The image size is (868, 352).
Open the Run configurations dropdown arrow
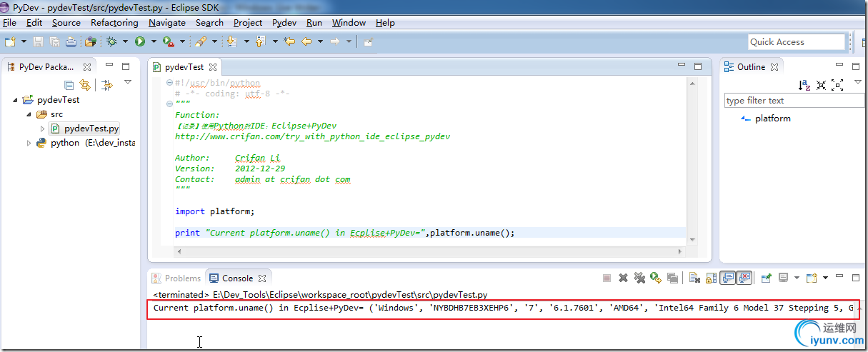pos(153,41)
